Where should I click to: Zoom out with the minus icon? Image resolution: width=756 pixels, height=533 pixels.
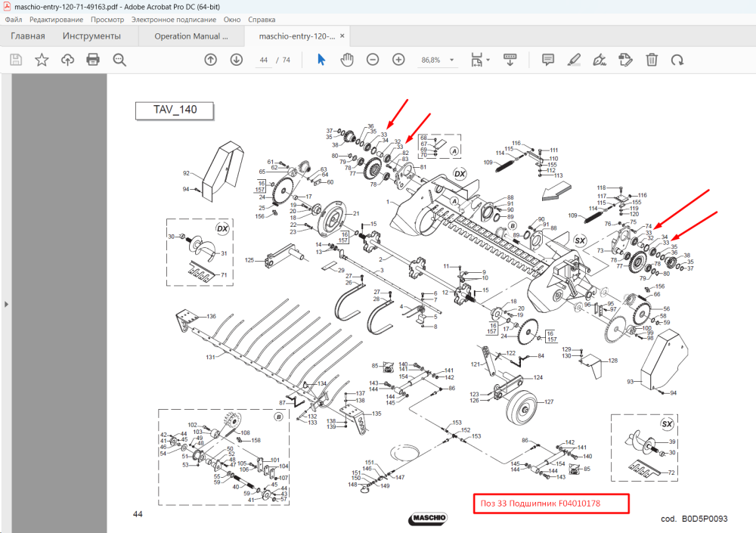point(373,60)
